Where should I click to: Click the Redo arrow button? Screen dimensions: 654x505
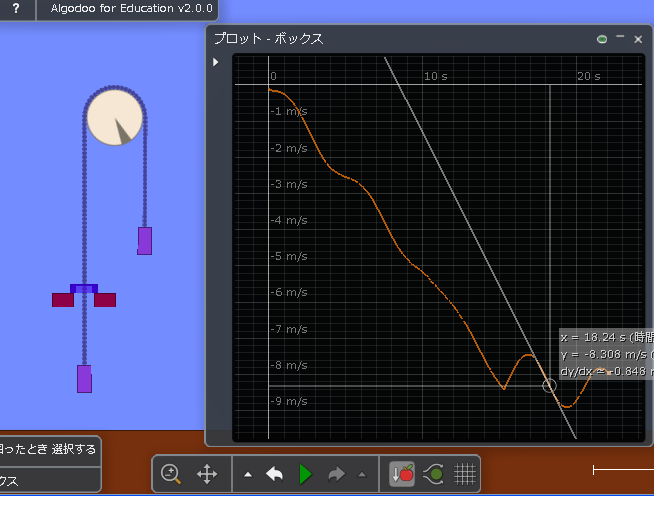tap(337, 474)
